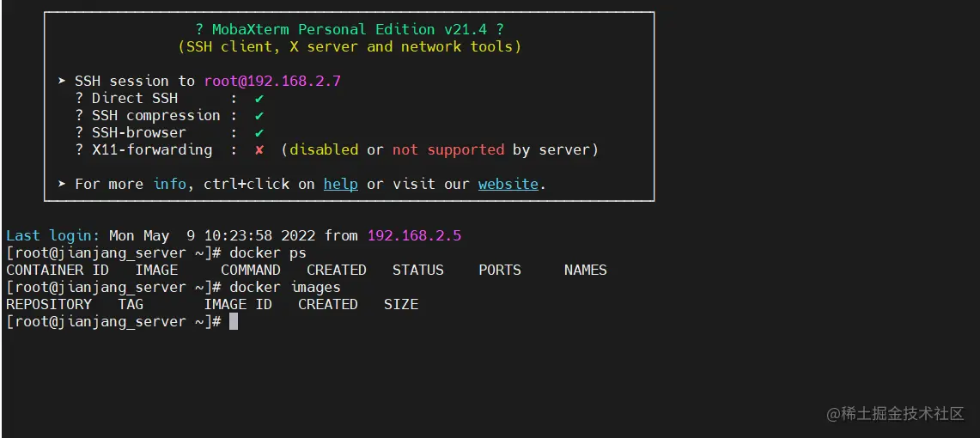Viewport: 980px width, 438px height.
Task: Click the 'docker ps' command text
Action: (267, 253)
